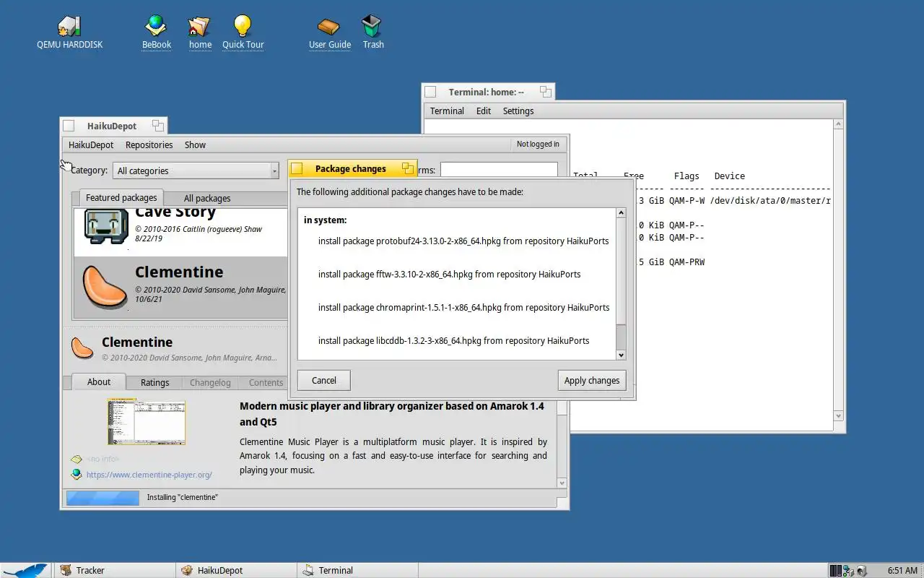Image resolution: width=924 pixels, height=578 pixels.
Task: Click the libcddb-1.3.2-3 install package line
Action: (x=453, y=340)
